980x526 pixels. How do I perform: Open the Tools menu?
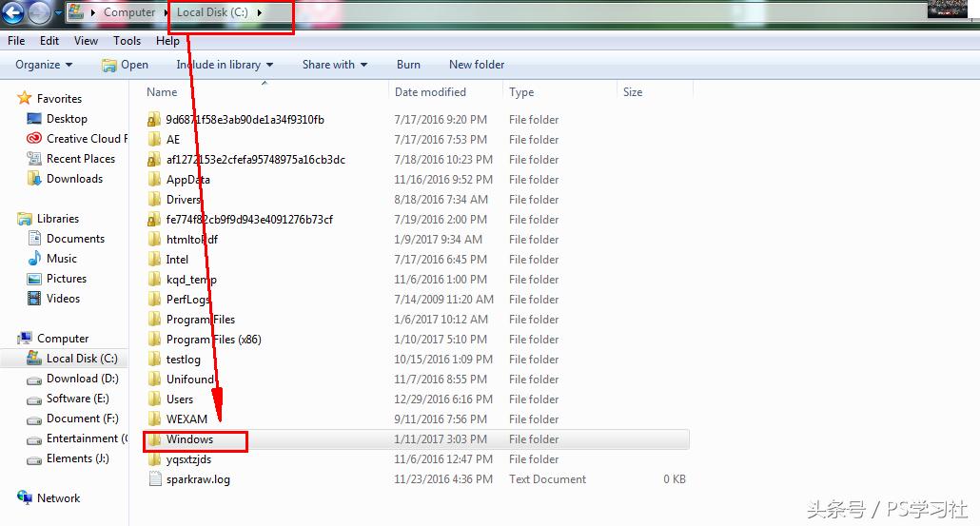tap(127, 41)
